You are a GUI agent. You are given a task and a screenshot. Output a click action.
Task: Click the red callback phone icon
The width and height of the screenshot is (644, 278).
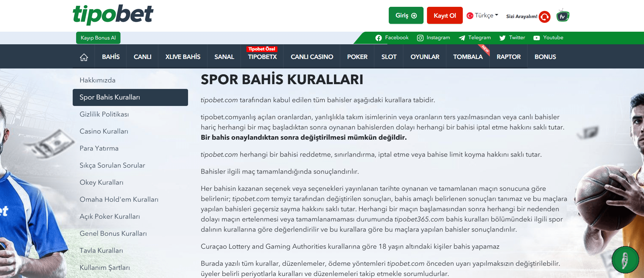click(x=544, y=17)
